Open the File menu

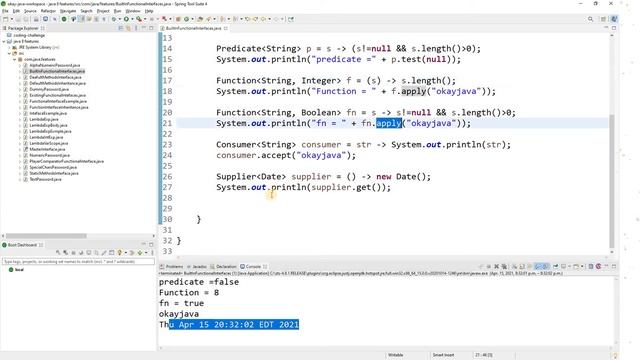pyautogui.click(x=5, y=11)
